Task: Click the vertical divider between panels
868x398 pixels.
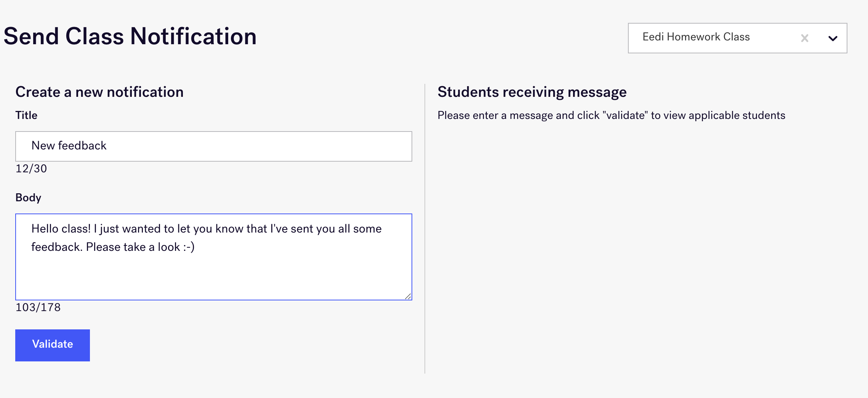Action: pos(425,229)
